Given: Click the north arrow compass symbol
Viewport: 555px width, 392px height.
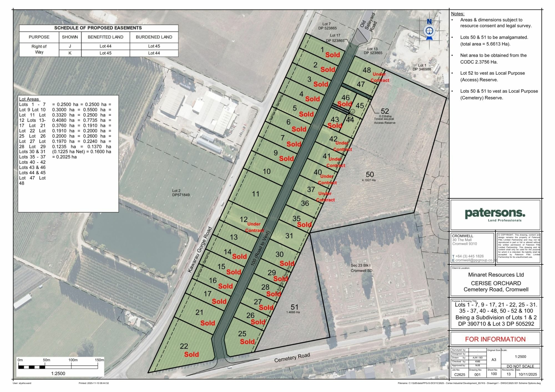Looking at the screenshot, I should (x=429, y=30).
